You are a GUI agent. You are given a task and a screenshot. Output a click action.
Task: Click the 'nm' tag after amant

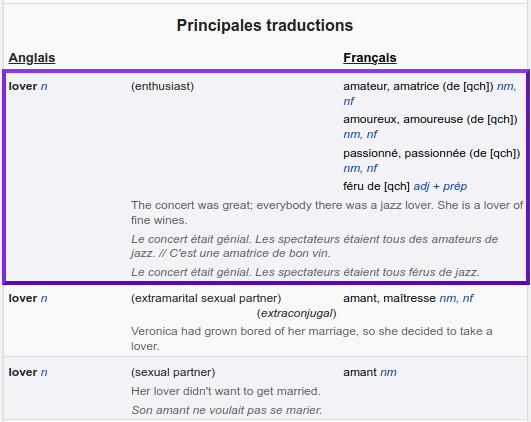[388, 372]
